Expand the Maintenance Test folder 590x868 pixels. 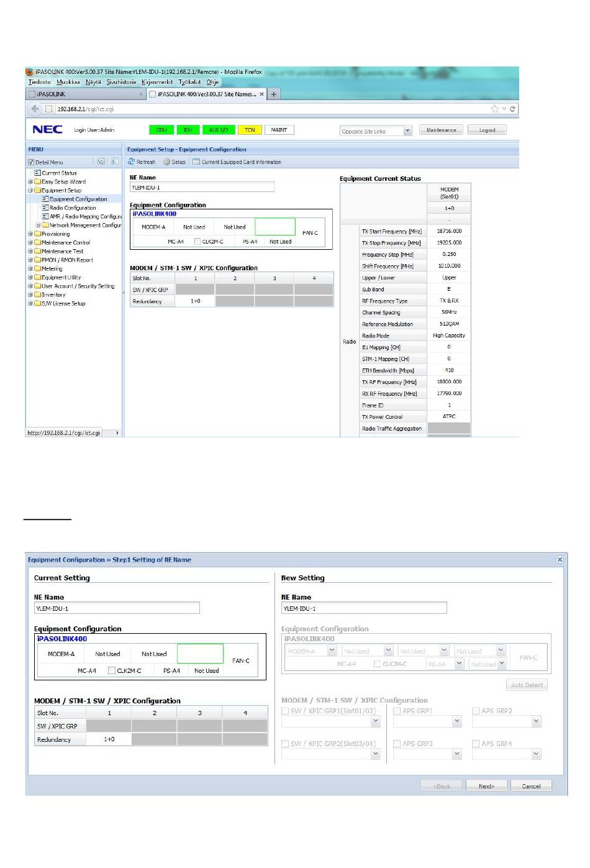tap(30, 251)
